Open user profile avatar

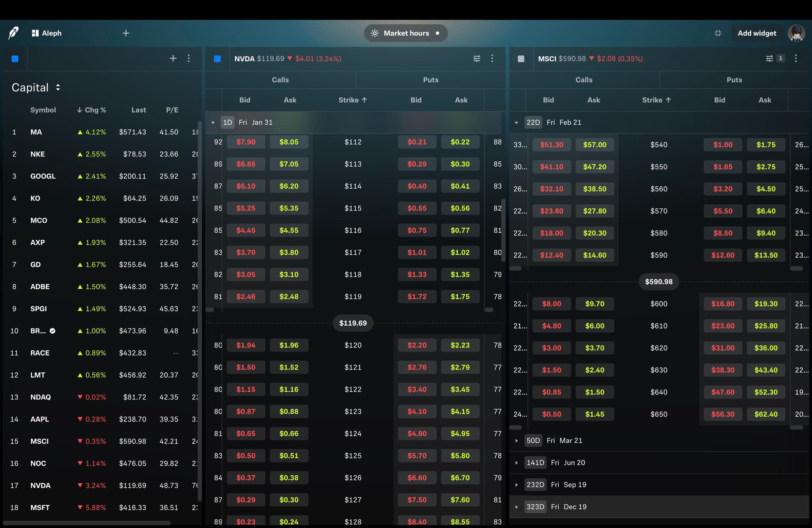click(x=796, y=33)
